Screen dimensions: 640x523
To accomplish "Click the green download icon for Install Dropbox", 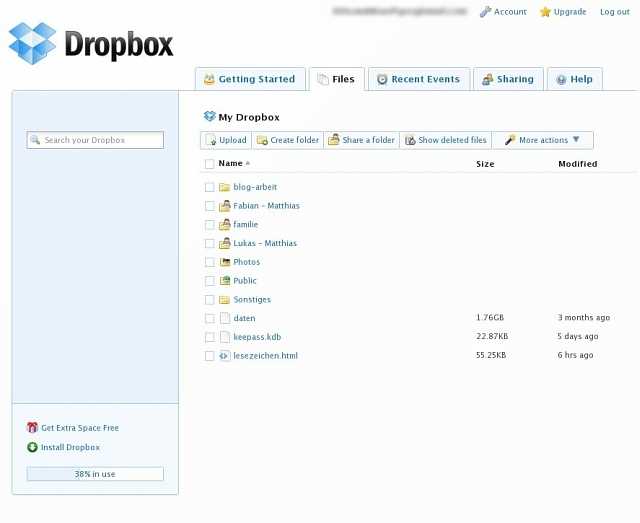I will (x=32, y=447).
